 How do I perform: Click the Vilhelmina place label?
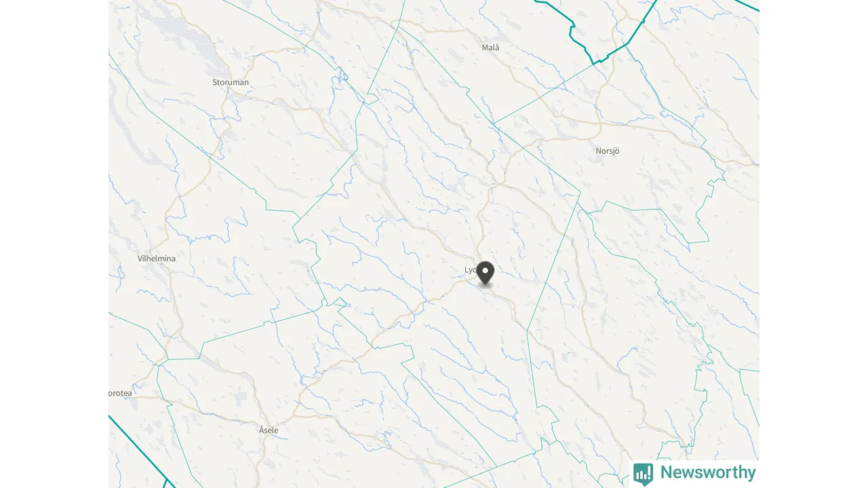[x=156, y=258]
